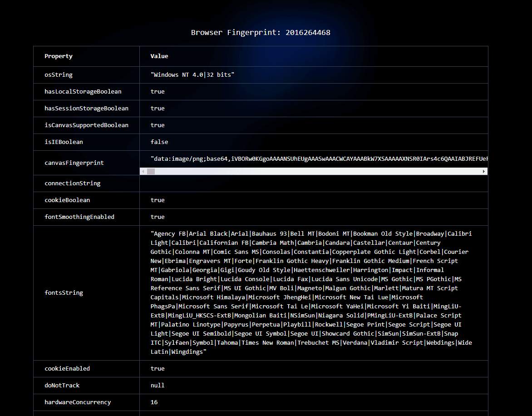Click the Value column header
532x416 pixels.
(x=159, y=56)
